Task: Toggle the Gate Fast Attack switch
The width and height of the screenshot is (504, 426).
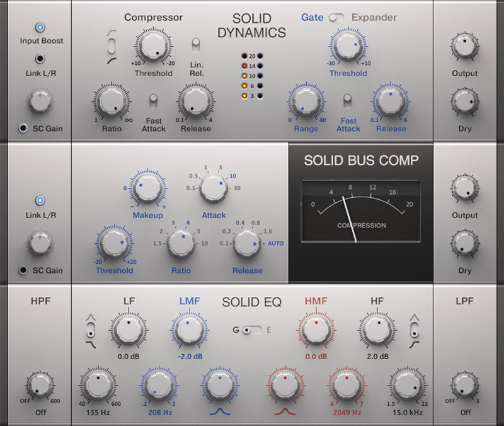Action: (348, 101)
